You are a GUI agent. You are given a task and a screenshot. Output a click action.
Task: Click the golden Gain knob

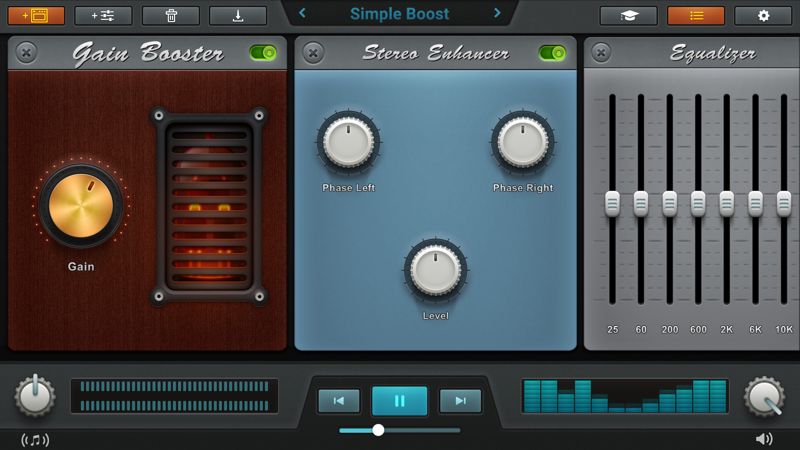coord(81,206)
